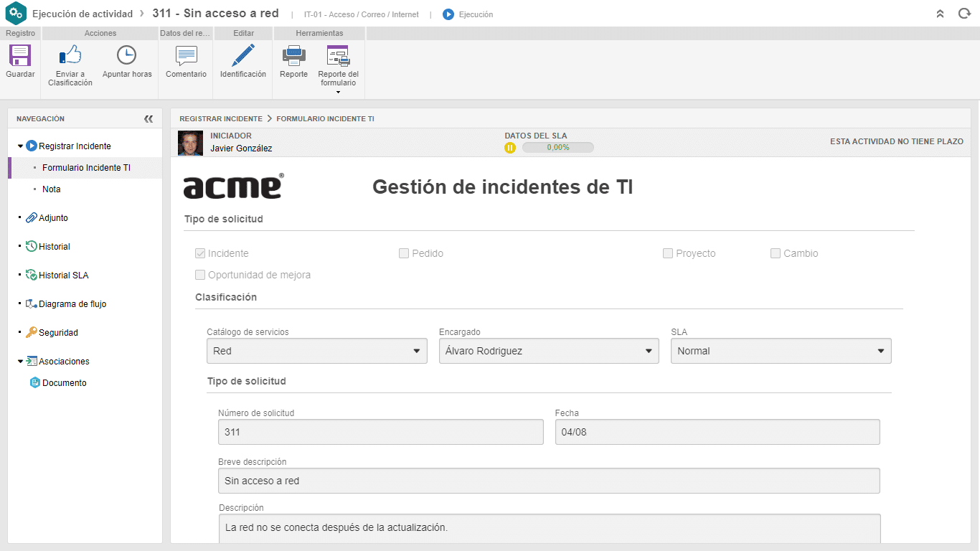Open the Encargado dropdown
This screenshot has height=551, width=980.
[x=549, y=351]
